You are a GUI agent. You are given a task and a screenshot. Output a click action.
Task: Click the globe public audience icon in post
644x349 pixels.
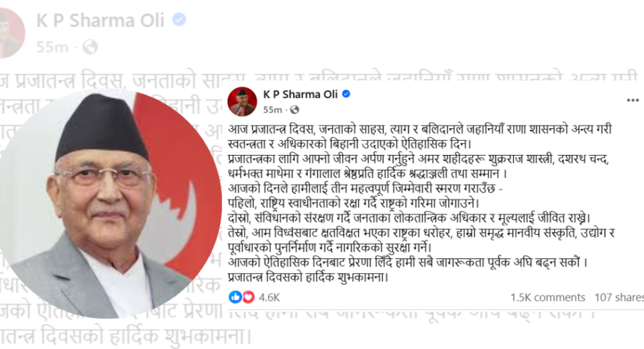point(294,110)
